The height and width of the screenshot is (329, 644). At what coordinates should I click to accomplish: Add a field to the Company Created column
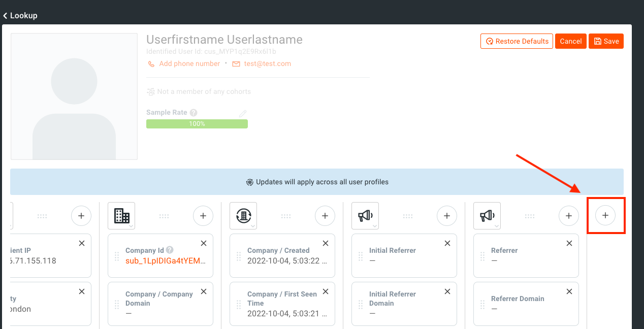325,216
